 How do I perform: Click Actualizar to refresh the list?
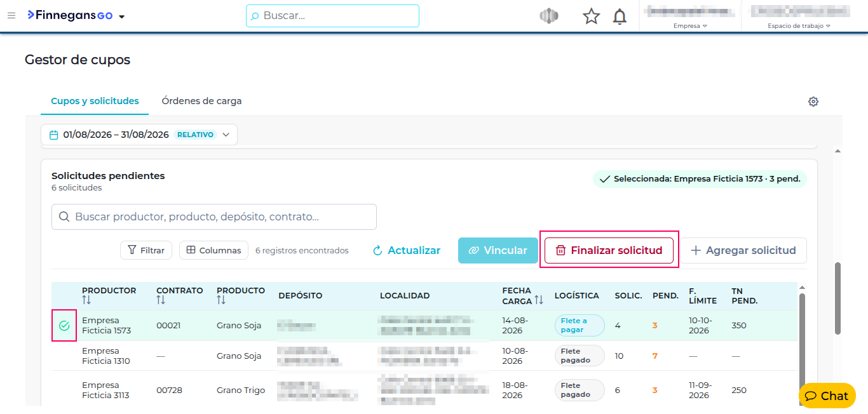coord(407,250)
